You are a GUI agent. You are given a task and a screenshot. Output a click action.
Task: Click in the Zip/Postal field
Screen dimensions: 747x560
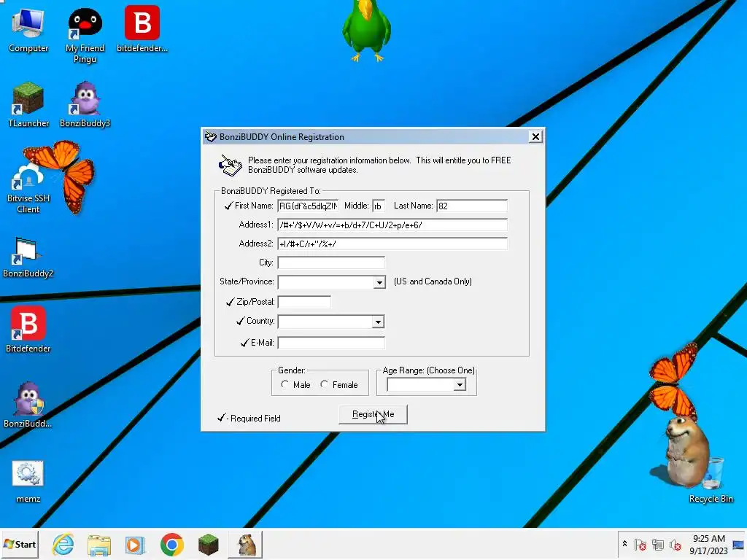point(304,302)
